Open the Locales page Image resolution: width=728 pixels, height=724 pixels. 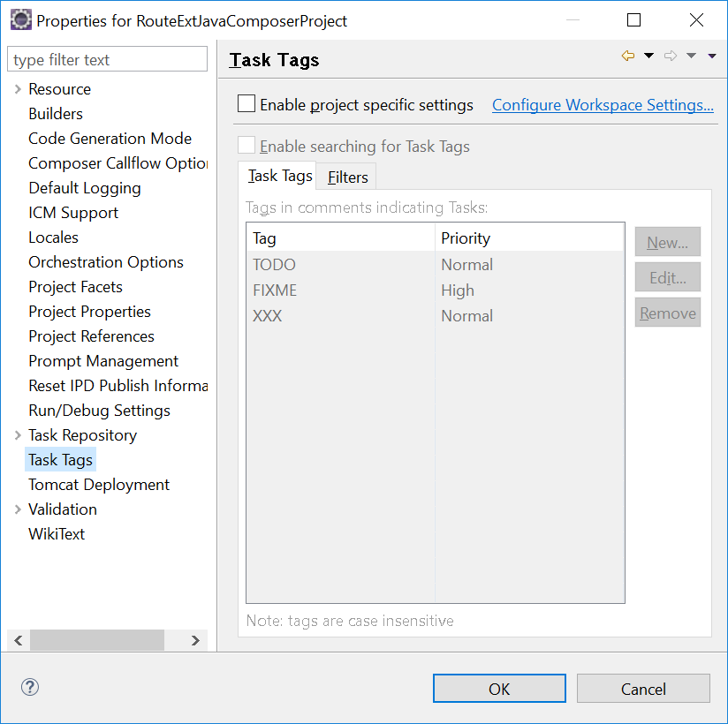click(53, 238)
